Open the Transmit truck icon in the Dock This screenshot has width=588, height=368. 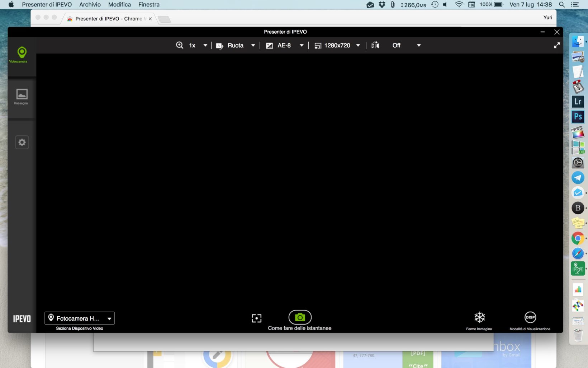(x=578, y=87)
